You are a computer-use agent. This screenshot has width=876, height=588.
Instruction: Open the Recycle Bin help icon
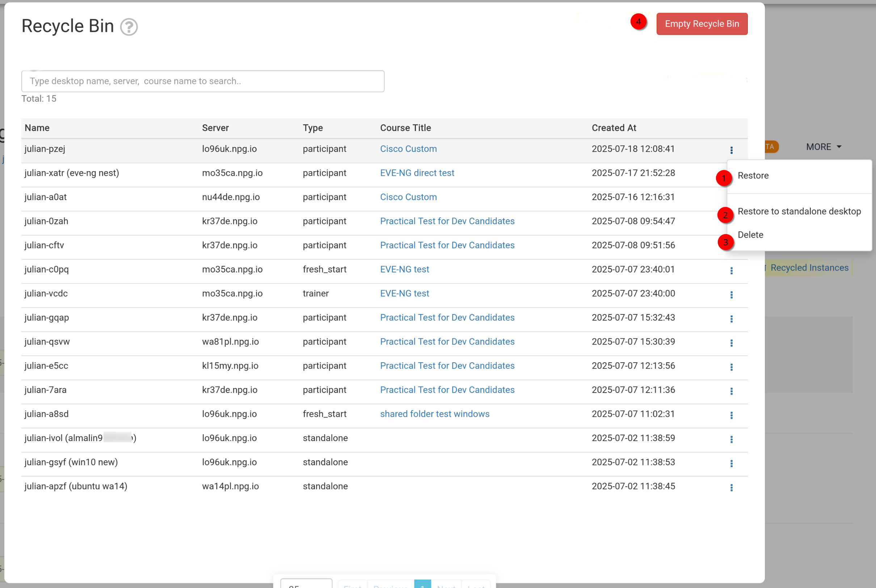point(129,27)
